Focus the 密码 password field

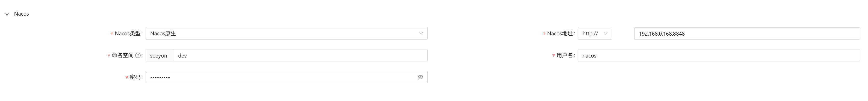click(286, 77)
